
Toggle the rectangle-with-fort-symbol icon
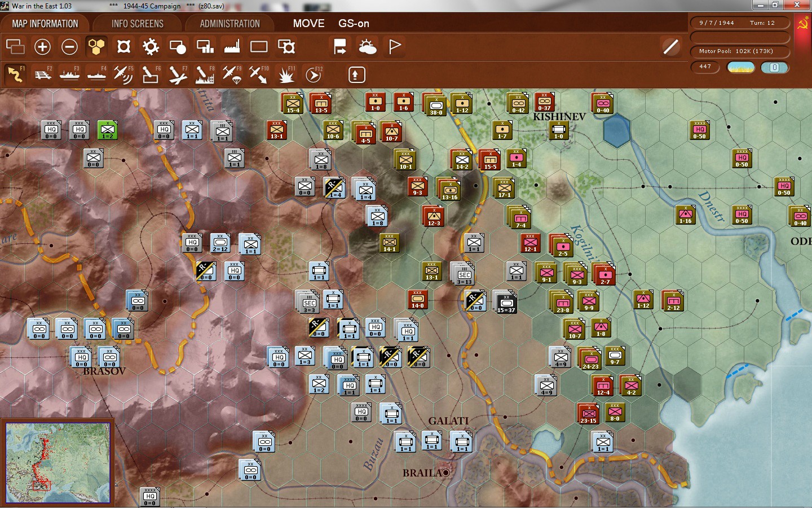[x=286, y=47]
